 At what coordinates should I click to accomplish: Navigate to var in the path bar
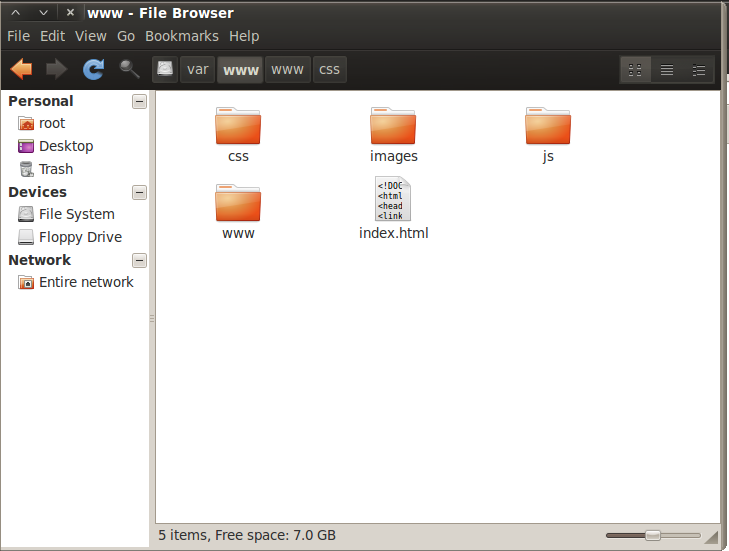tap(198, 70)
